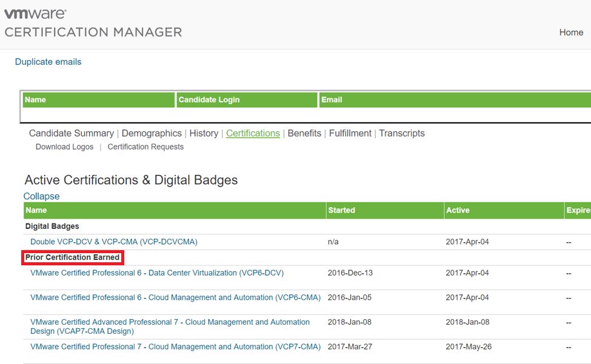The image size is (591, 364).
Task: Open the VCP6-DCV certification link
Action: click(157, 273)
